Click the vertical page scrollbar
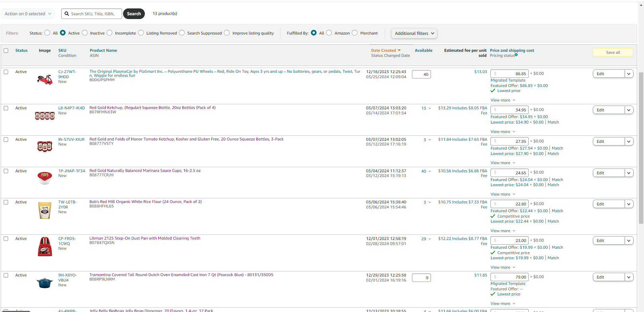This screenshot has width=644, height=312. tap(641, 148)
